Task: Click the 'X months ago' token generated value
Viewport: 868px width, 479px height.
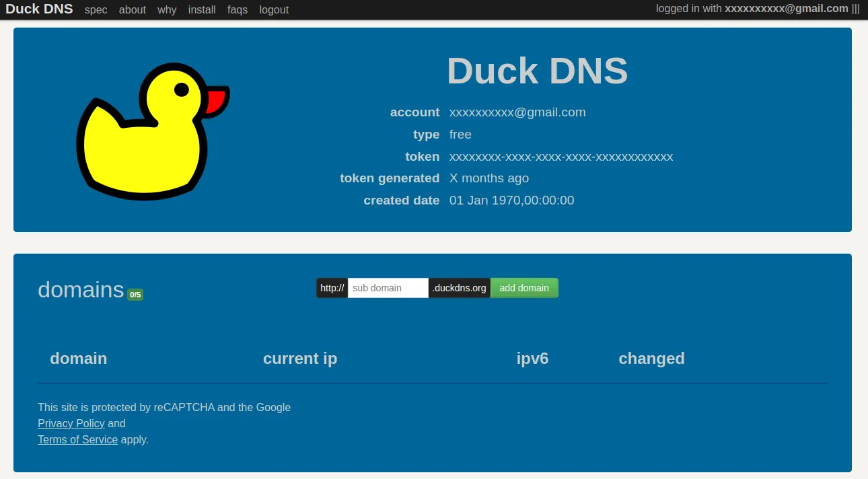Action: (x=489, y=178)
